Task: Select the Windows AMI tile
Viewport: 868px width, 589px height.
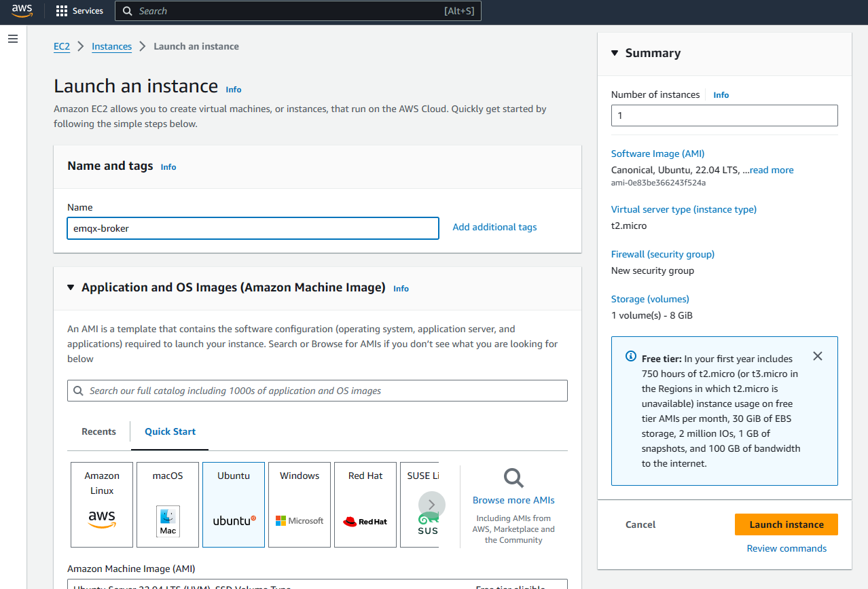Action: point(300,505)
